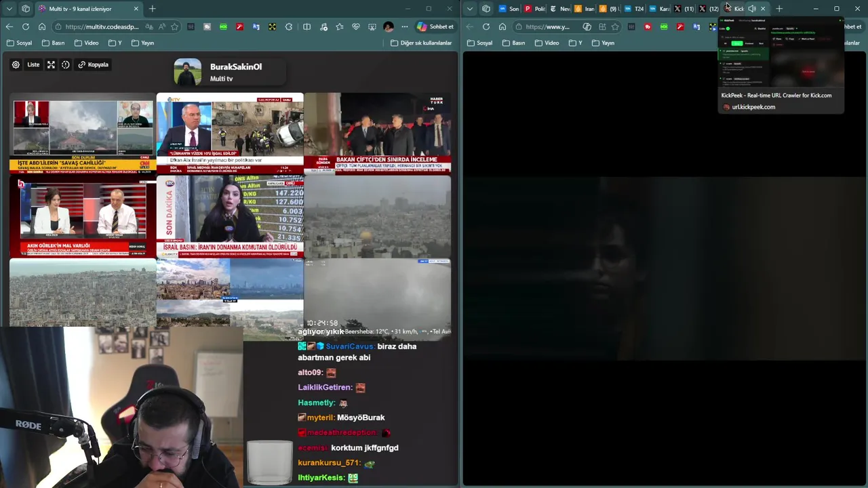Click SuvariCavus username in chat
This screenshot has width=868, height=488.
(350, 346)
